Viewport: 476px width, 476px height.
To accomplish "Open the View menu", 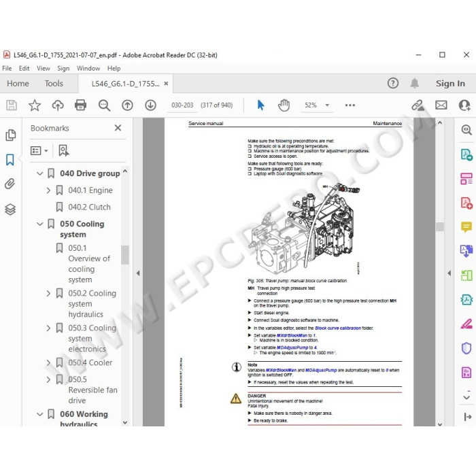I will click(x=44, y=68).
